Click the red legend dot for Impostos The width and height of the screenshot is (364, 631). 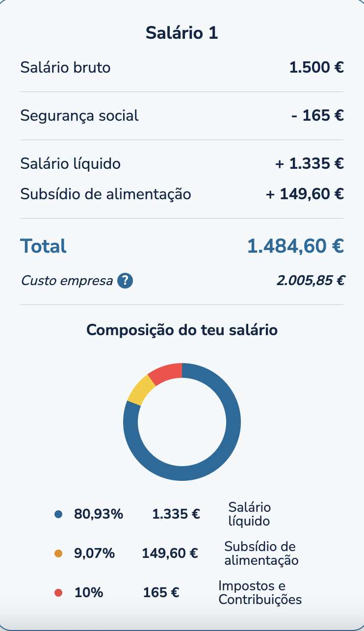click(x=59, y=593)
